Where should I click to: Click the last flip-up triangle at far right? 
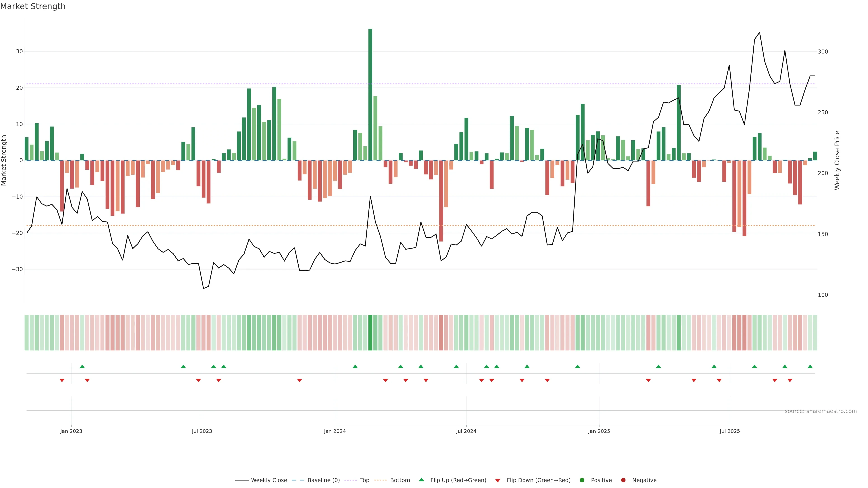click(x=810, y=366)
